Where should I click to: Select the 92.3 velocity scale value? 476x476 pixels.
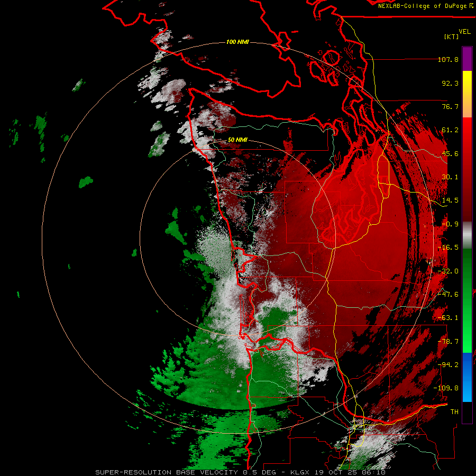point(450,83)
